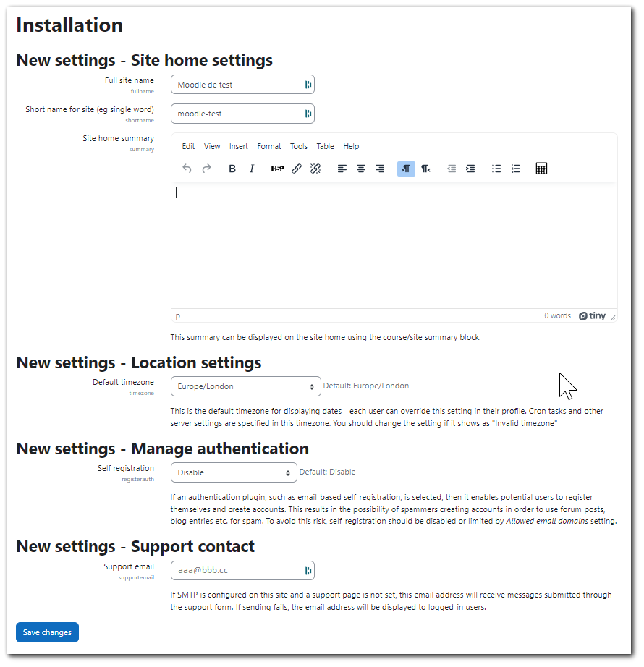
Task: Click inside the Site home summary text area
Action: click(x=394, y=245)
